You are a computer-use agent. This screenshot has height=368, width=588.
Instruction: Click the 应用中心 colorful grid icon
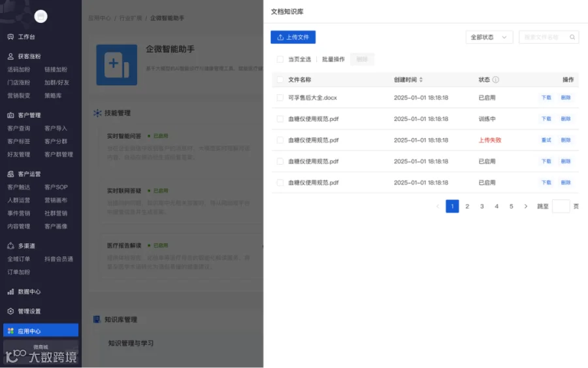point(10,331)
